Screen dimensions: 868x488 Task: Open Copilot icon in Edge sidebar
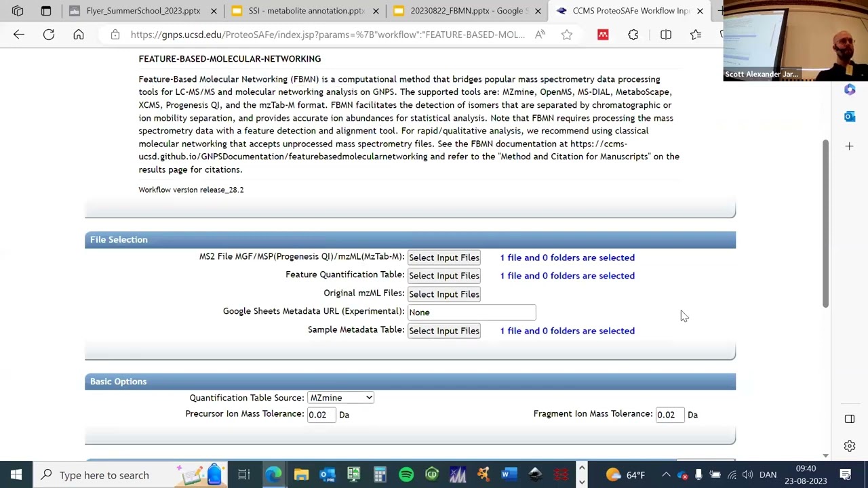coord(850,89)
